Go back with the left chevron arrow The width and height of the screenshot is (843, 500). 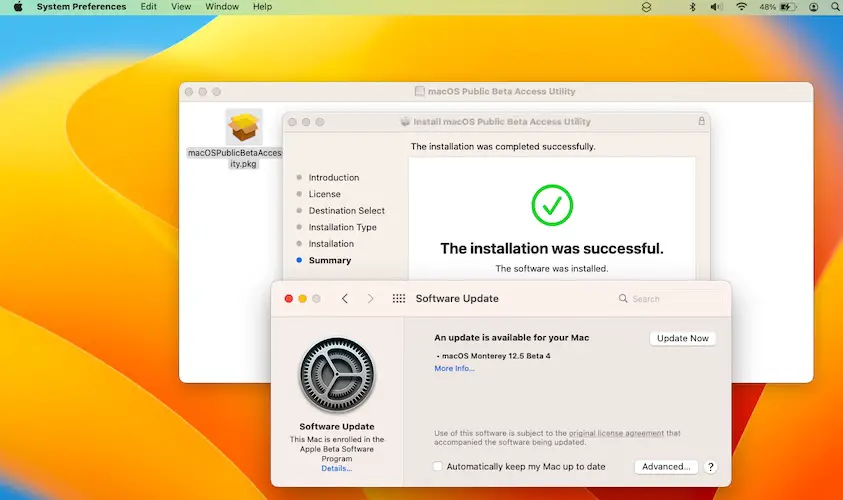345,299
